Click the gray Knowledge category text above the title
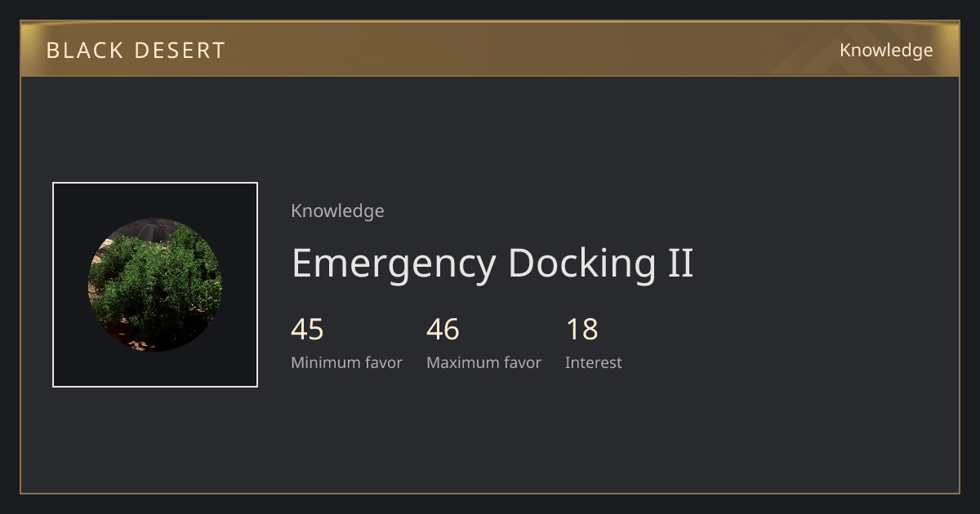 click(337, 211)
